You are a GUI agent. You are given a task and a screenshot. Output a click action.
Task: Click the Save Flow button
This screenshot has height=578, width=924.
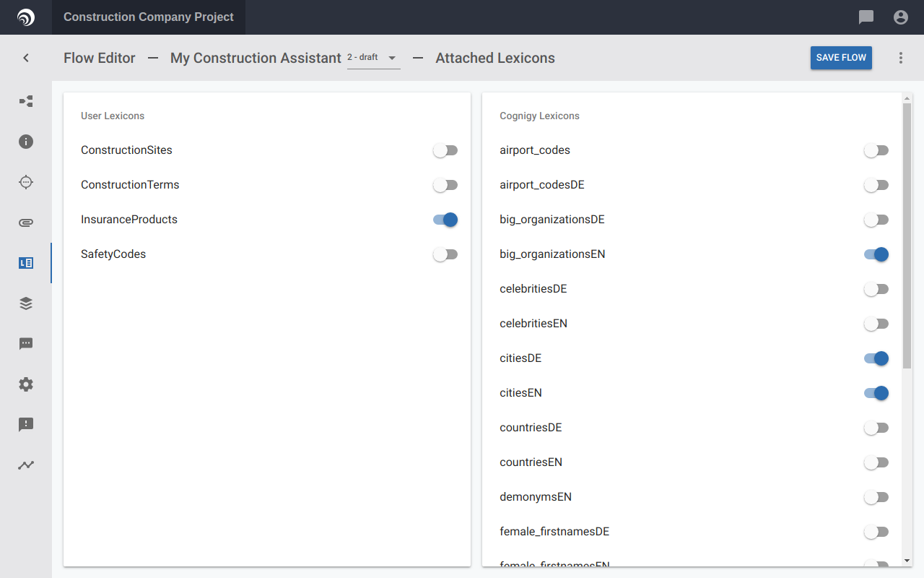tap(841, 58)
